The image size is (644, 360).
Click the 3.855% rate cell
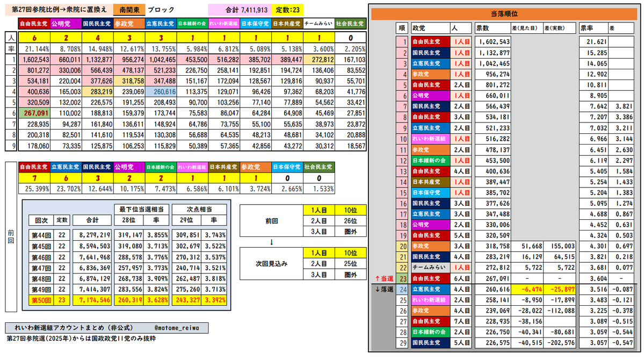click(156, 235)
